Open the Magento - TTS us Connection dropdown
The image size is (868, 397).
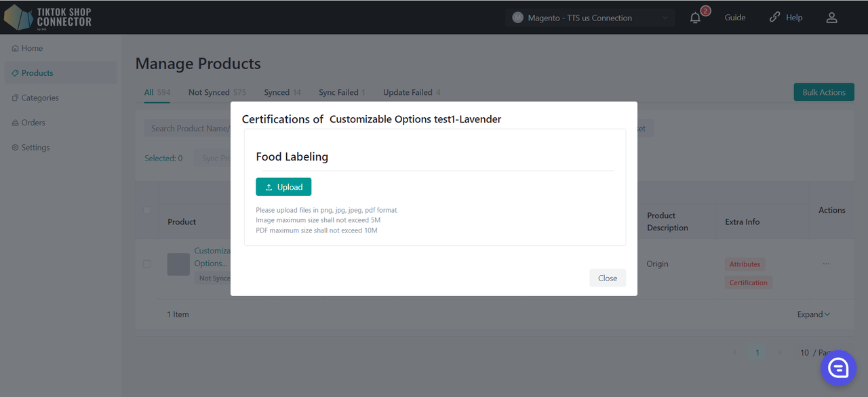(x=590, y=18)
